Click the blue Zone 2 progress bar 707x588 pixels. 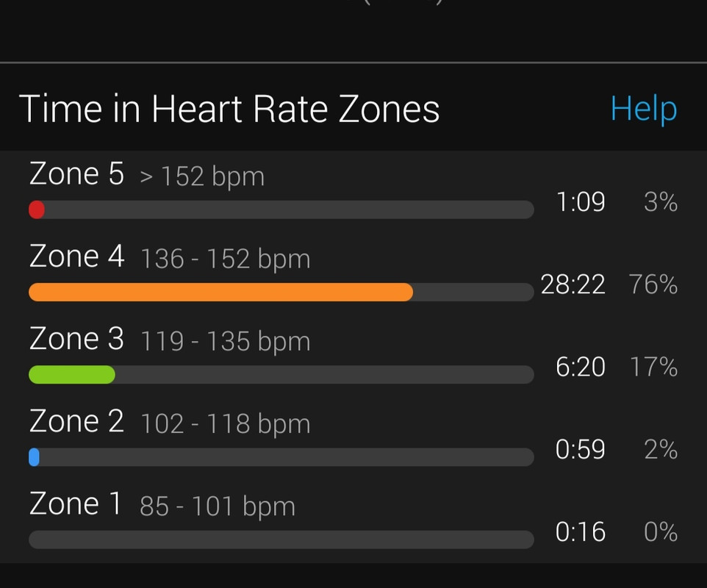pos(281,457)
